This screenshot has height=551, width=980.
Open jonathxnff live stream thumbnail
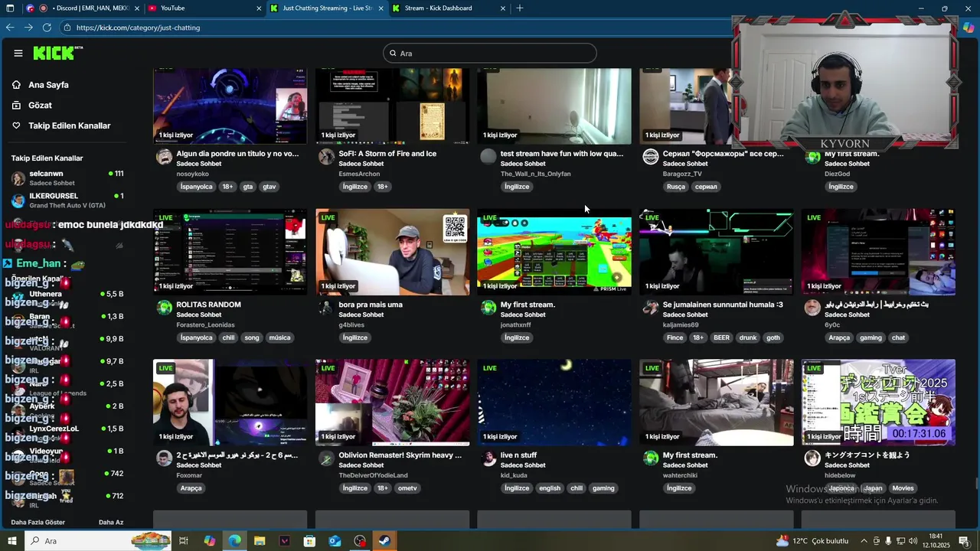tap(554, 252)
